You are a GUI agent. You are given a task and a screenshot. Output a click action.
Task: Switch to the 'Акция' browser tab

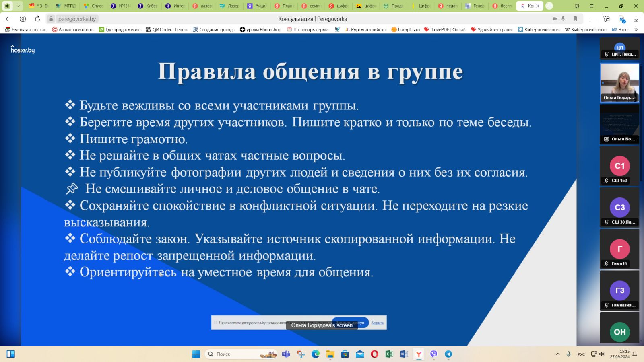tap(257, 6)
